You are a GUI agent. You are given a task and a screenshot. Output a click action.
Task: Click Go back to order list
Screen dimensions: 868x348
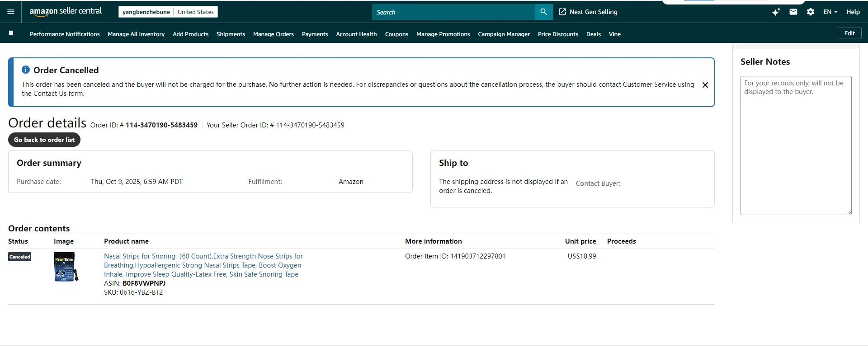coord(44,140)
